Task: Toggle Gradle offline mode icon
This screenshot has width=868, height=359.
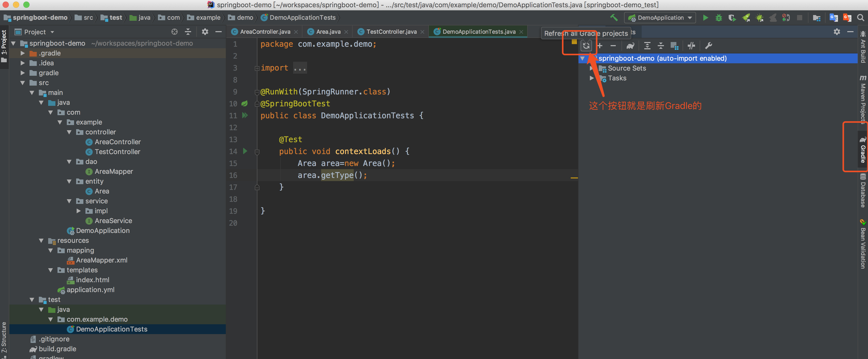Action: click(691, 45)
